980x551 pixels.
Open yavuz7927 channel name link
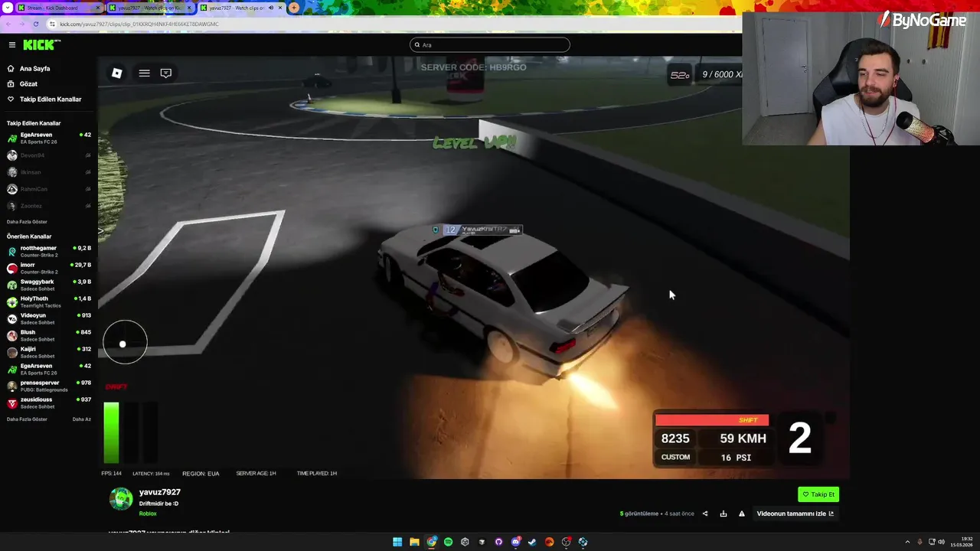coord(159,492)
